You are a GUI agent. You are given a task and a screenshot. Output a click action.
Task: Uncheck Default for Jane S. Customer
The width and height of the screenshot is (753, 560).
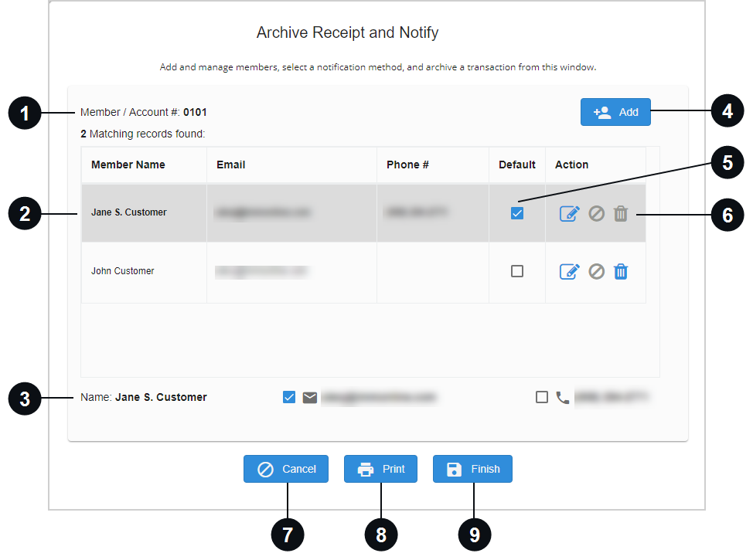tap(517, 213)
